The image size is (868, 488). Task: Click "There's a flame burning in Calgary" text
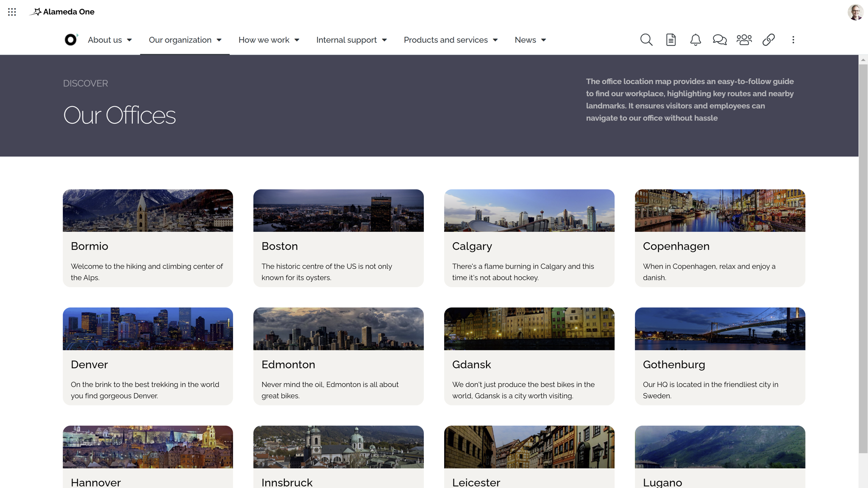(523, 272)
